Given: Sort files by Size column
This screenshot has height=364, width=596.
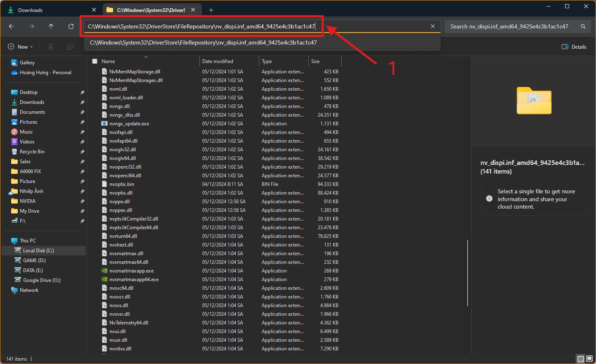Looking at the screenshot, I should [x=315, y=61].
